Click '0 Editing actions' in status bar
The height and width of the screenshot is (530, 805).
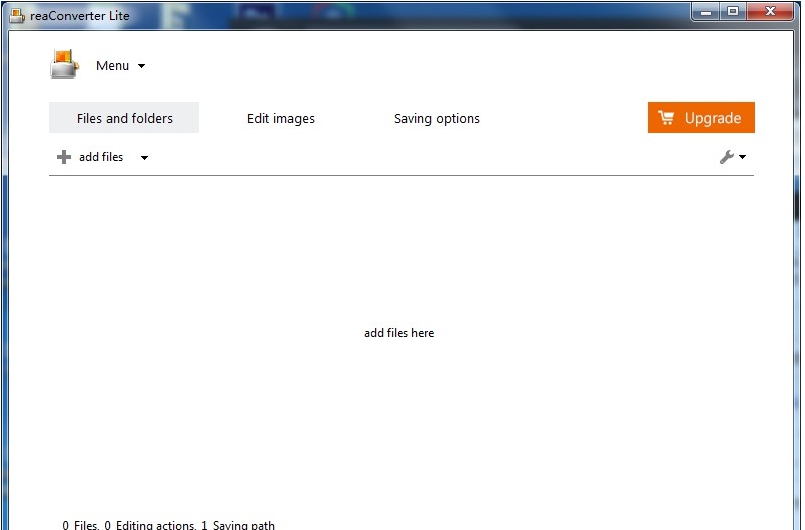pyautogui.click(x=150, y=525)
